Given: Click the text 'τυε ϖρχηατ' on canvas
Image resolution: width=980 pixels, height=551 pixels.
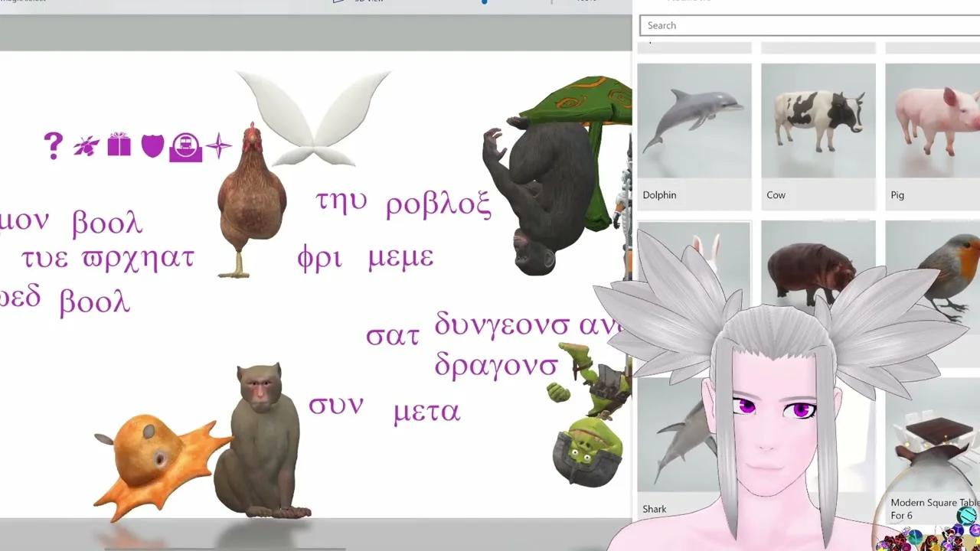Looking at the screenshot, I should coord(108,259).
